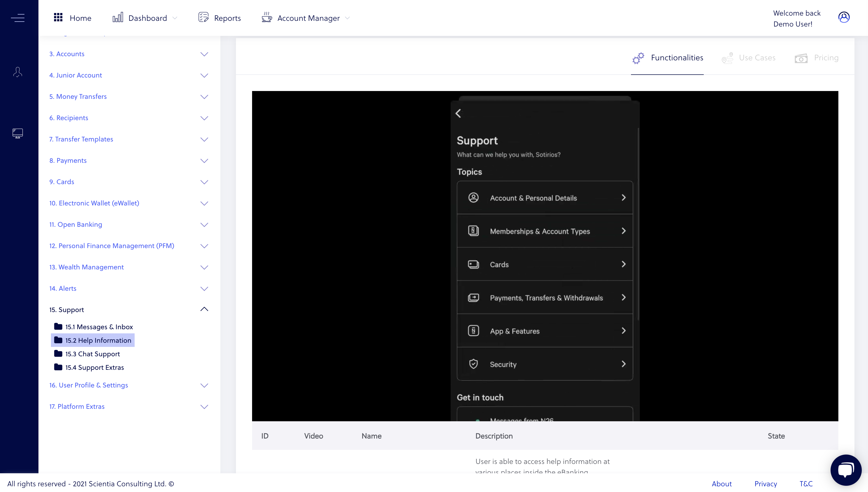Open 10. Electronic Wallet (eWallet) label

click(x=94, y=203)
